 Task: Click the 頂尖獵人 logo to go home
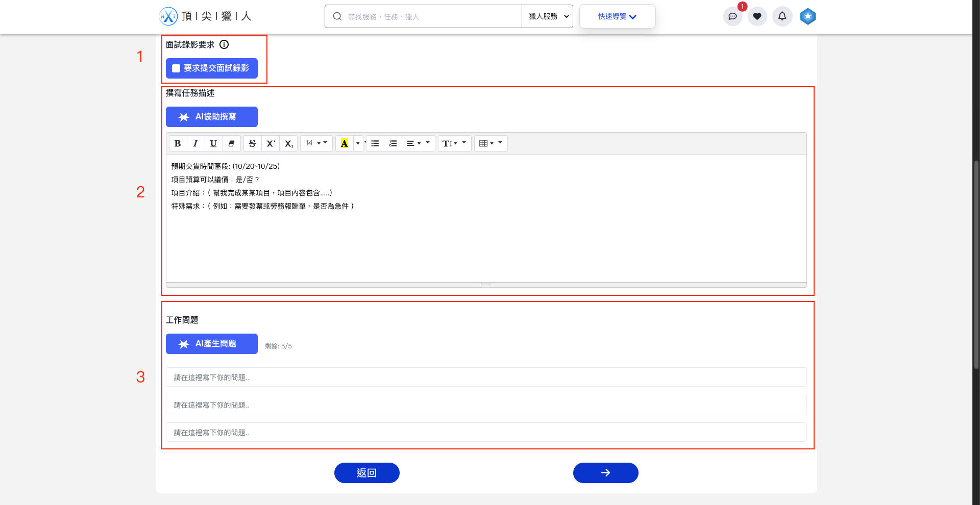[x=205, y=16]
